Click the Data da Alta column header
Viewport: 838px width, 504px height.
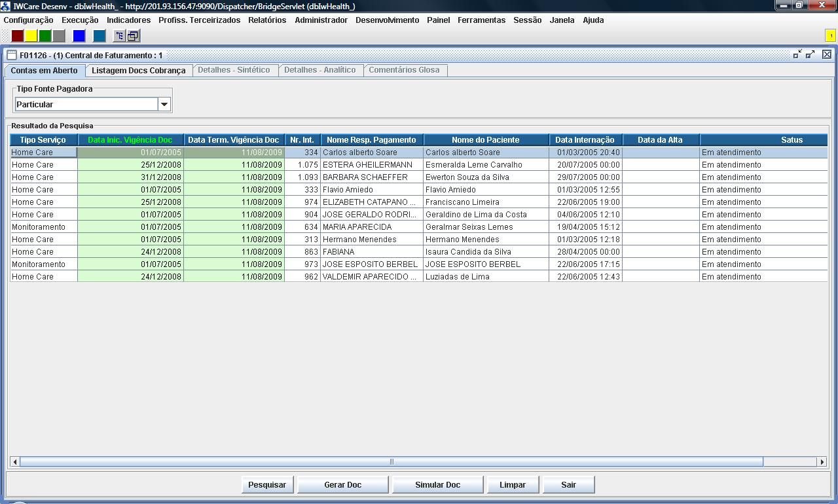pyautogui.click(x=661, y=140)
